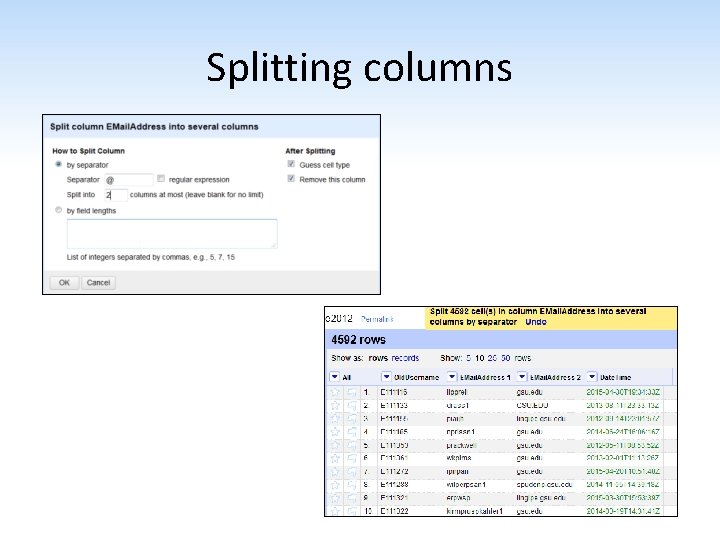Image resolution: width=720 pixels, height=540 pixels.
Task: Flag row 8 in the data table
Action: pos(352,484)
